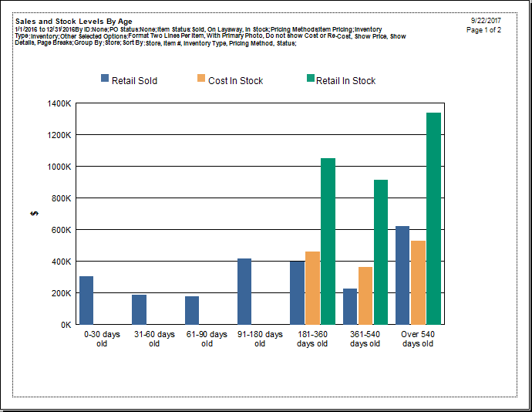Click the orange bar for Over 540 days old

(418, 282)
